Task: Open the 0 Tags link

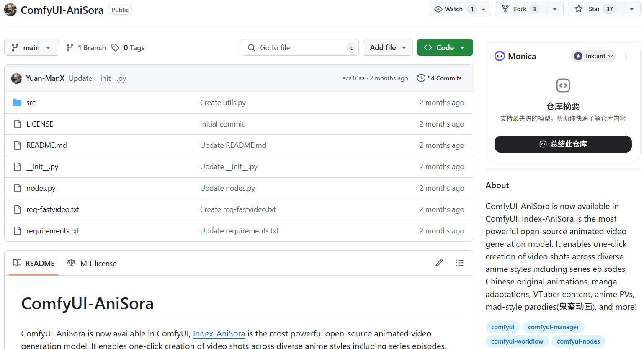Action: coord(128,48)
